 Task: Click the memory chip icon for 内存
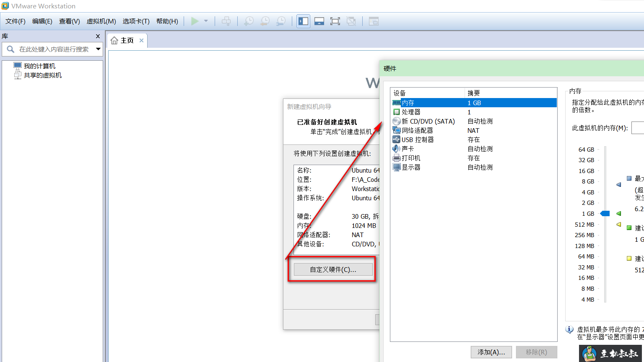pos(396,103)
